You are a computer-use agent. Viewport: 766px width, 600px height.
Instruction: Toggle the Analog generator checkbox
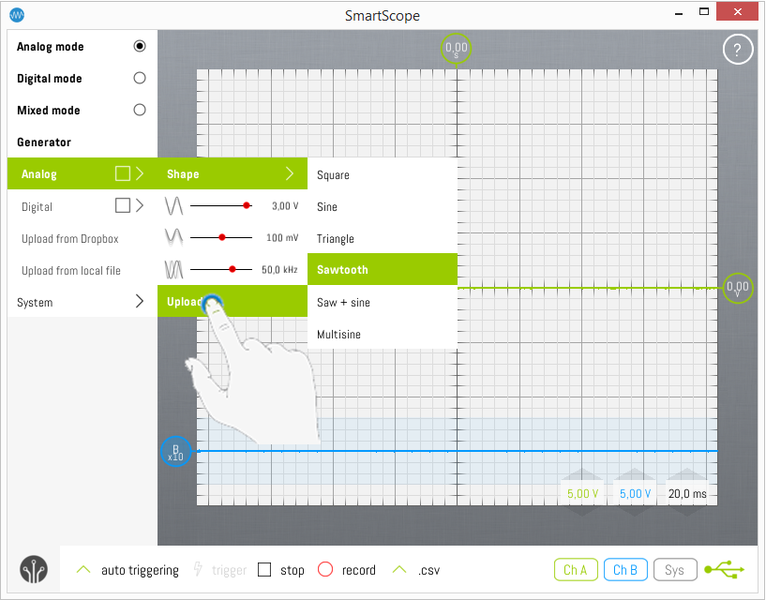point(122,174)
